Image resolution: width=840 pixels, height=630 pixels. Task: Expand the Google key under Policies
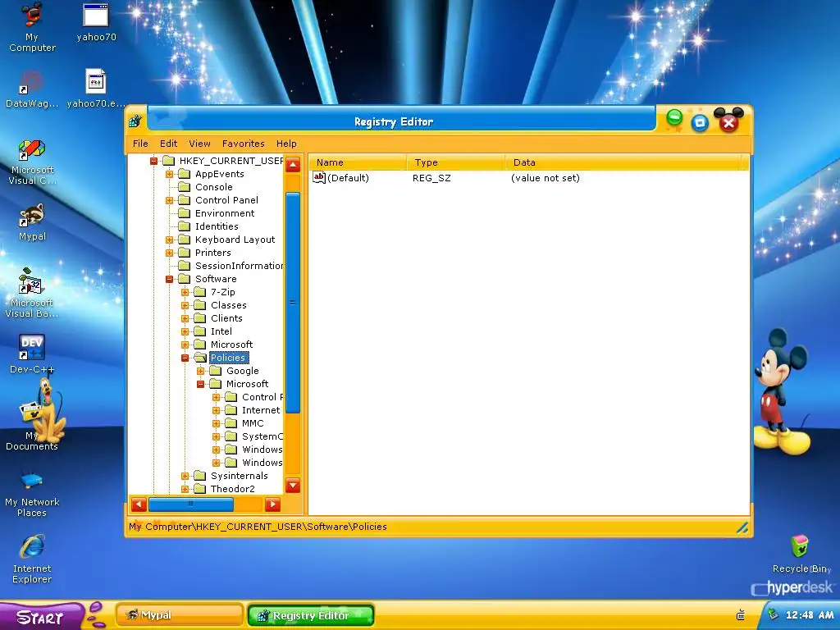click(200, 372)
